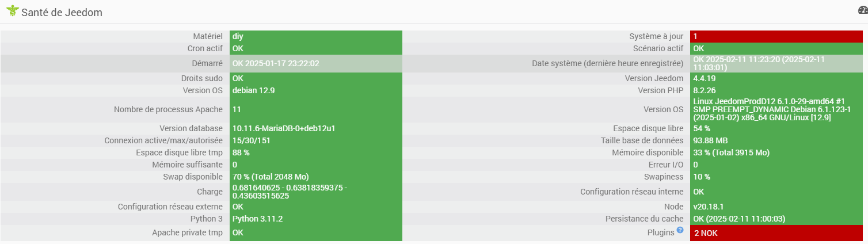Screen dimensions: 868x244
Task: Select the Espace disque libre 54 % value
Action: (x=702, y=128)
